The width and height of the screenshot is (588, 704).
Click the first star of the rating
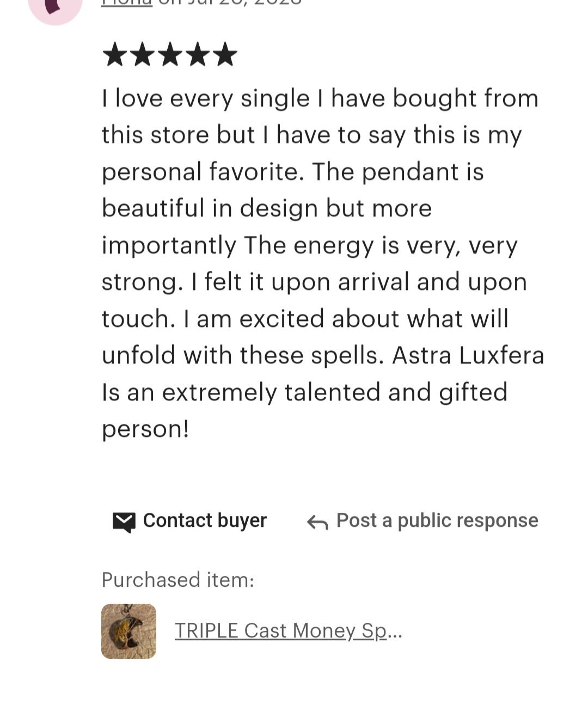tap(114, 54)
